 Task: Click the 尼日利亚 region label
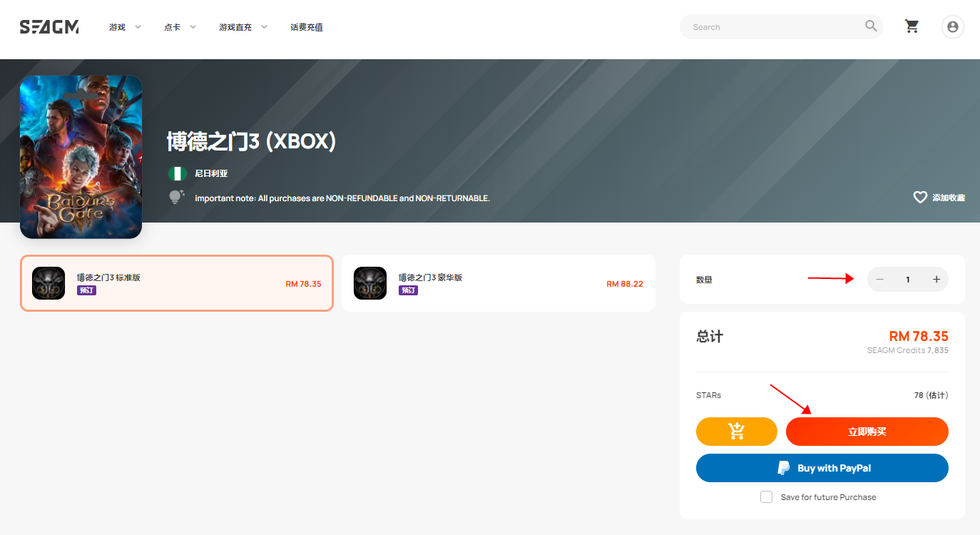[211, 173]
